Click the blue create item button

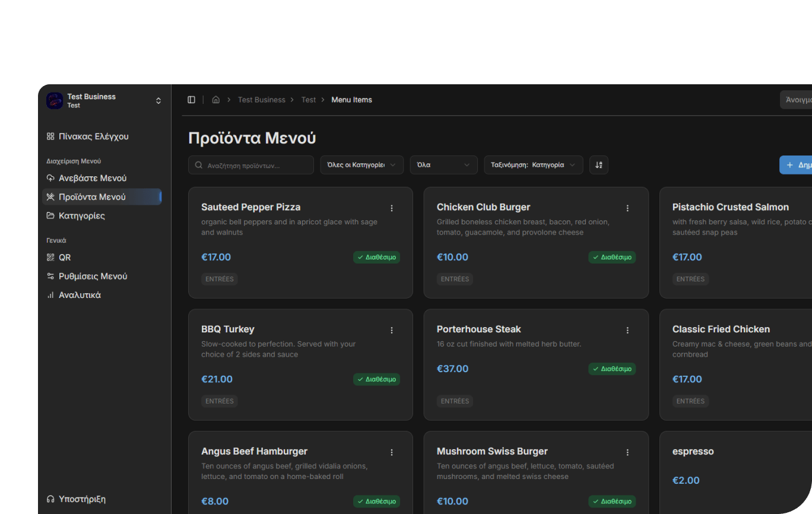pos(796,165)
